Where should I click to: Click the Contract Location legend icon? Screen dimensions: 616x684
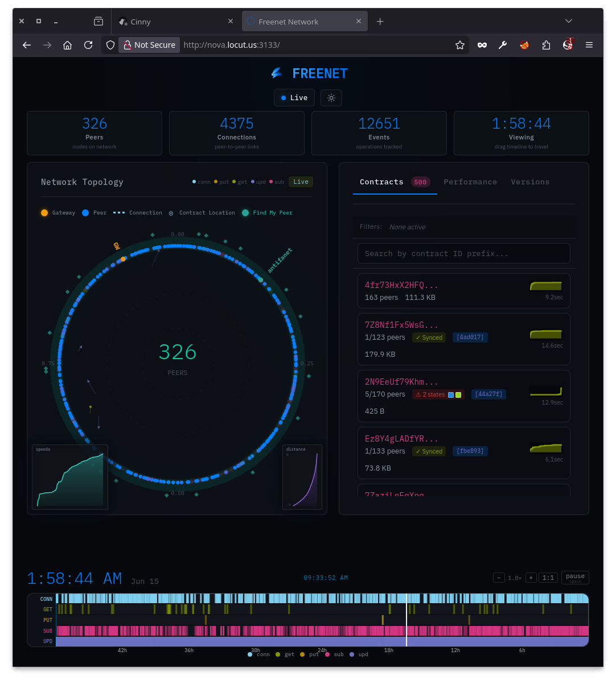pyautogui.click(x=171, y=213)
